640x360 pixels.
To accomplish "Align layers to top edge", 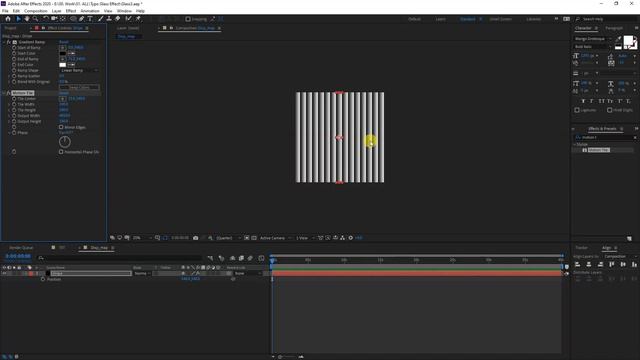I will (611, 264).
